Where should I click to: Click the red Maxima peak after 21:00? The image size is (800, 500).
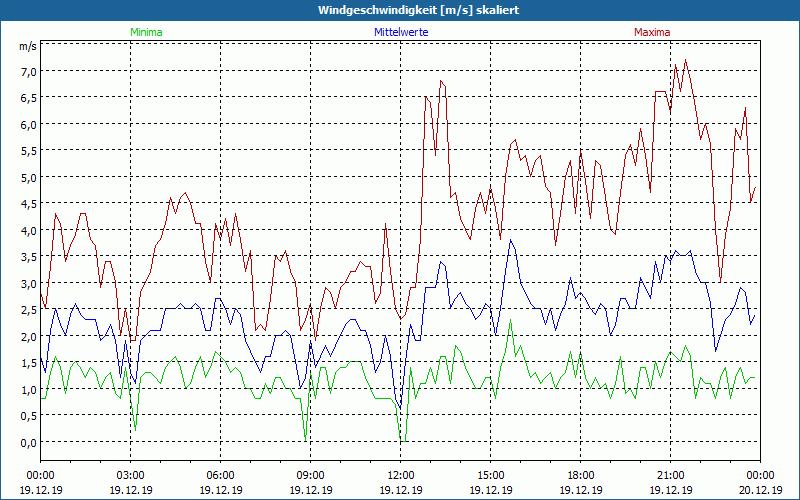click(x=685, y=60)
